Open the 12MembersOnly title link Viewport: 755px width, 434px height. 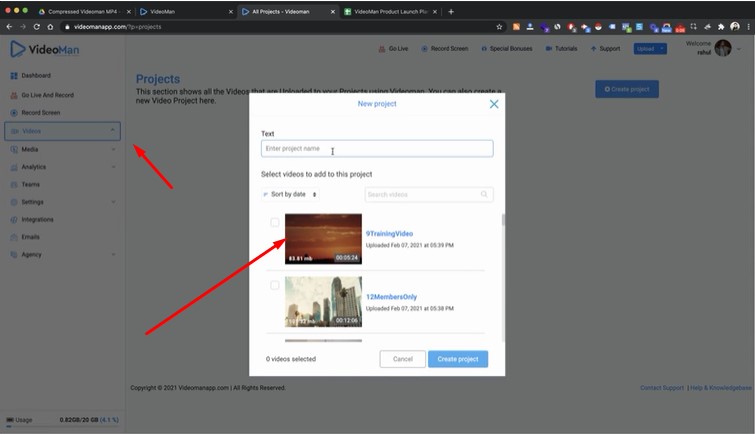[391, 297]
